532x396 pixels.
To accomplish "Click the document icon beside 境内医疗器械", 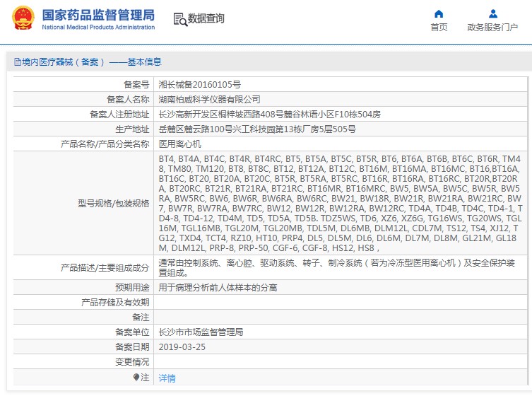I will tap(18, 62).
